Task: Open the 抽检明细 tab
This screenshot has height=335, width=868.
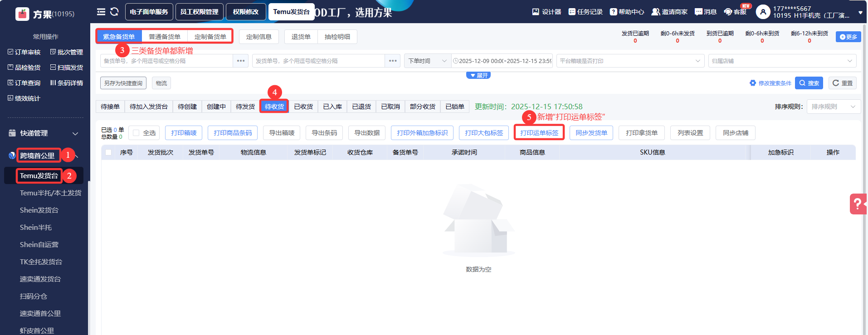Action: [x=337, y=37]
